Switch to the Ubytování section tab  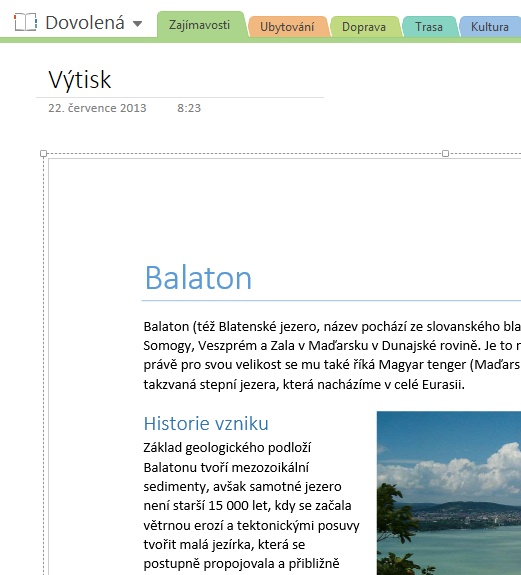[x=287, y=27]
